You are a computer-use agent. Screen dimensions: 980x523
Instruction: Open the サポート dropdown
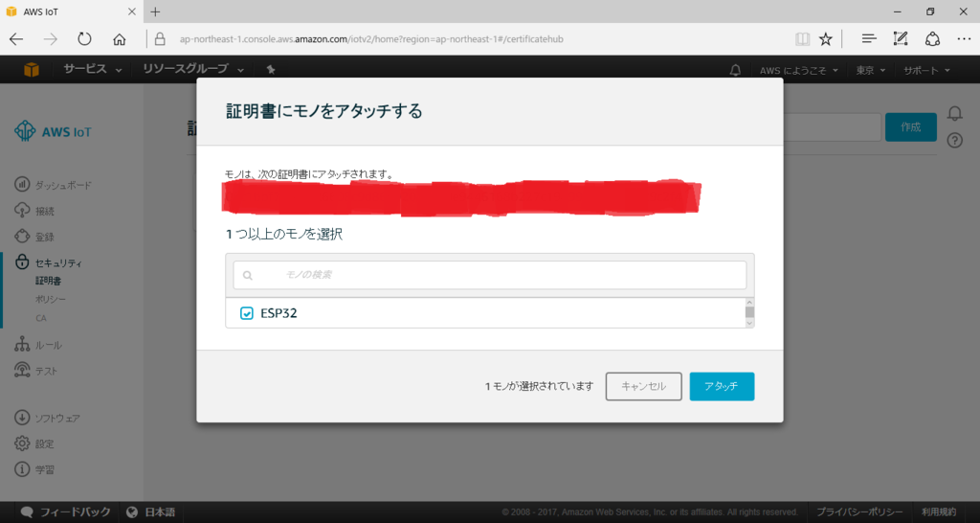point(926,70)
